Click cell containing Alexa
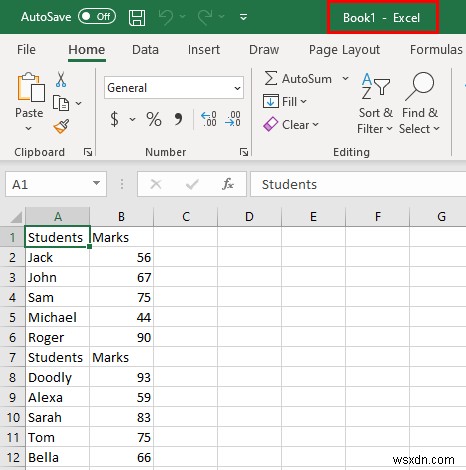The width and height of the screenshot is (466, 470). click(x=57, y=397)
